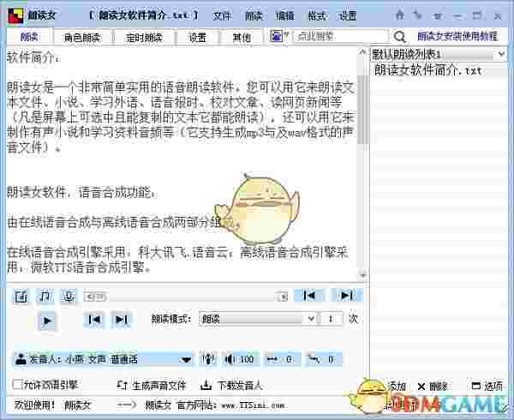Click the previous button beside play
Image resolution: width=514 pixels, height=420 pixels.
94,320
